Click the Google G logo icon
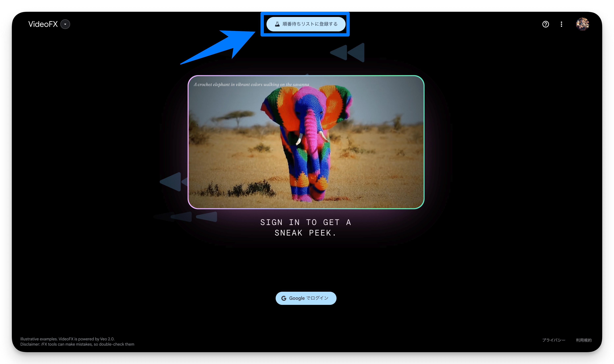The width and height of the screenshot is (614, 364). (284, 298)
